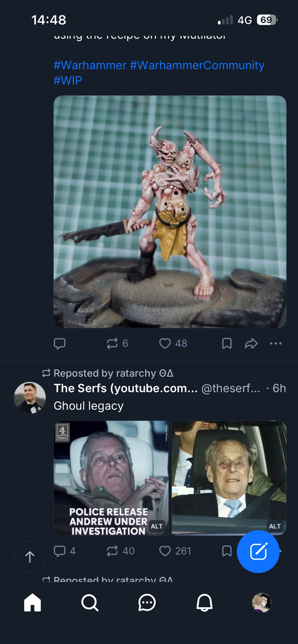Open the Notifications tab
This screenshot has width=298, height=644.
pos(204,602)
